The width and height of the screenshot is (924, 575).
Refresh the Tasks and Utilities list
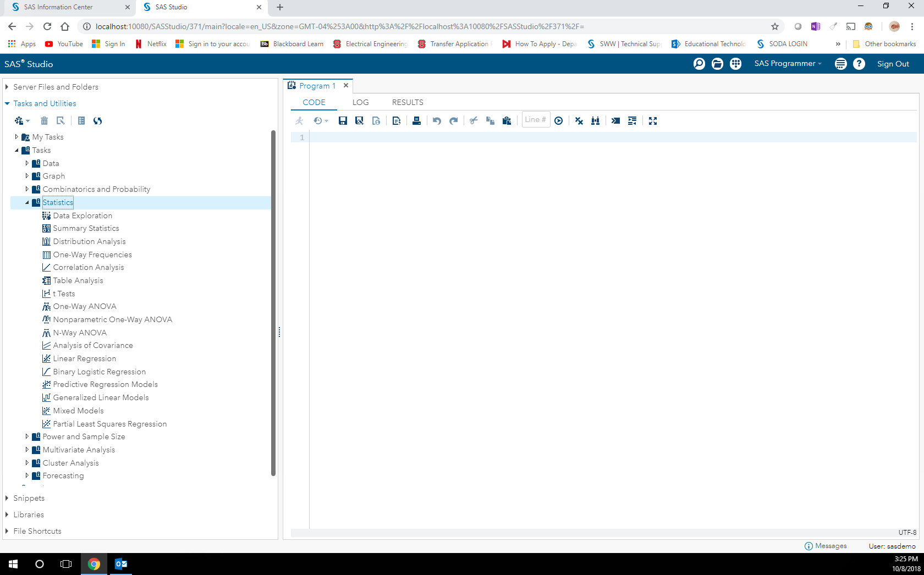(x=98, y=120)
